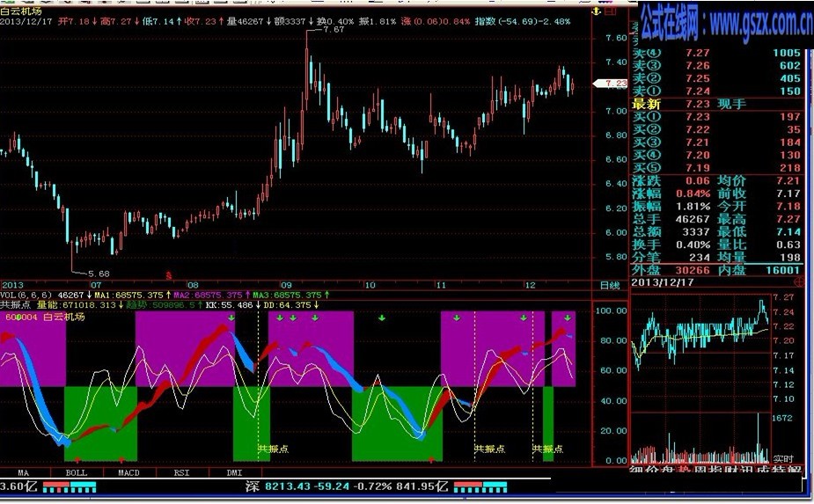Click the 1672 volume label in the intraday panel
This screenshot has width=814, height=504.
click(x=782, y=418)
